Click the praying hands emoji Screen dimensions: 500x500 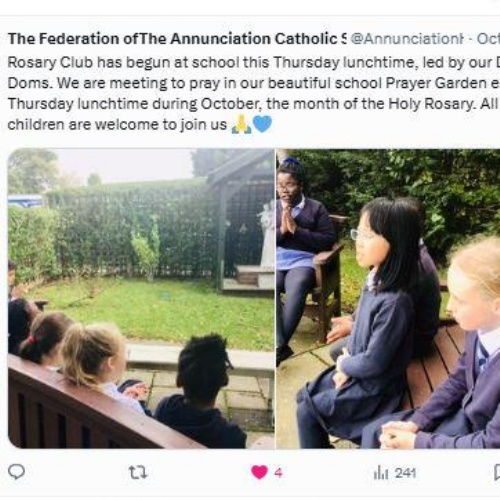point(241,125)
